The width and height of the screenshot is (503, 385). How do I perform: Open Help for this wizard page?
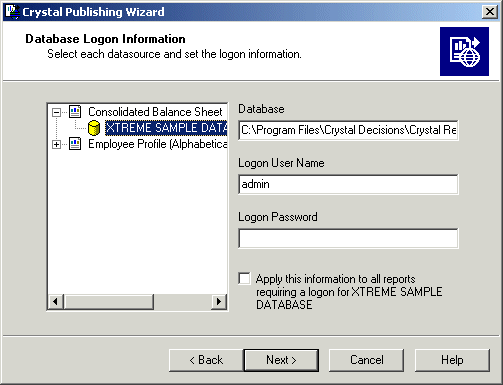[452, 360]
